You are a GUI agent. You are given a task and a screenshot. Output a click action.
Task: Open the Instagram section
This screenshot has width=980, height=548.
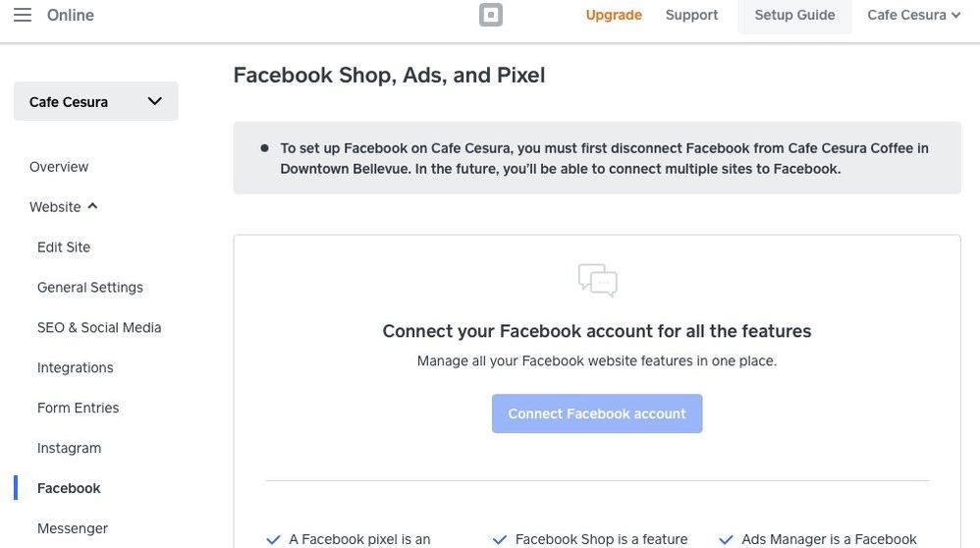pyautogui.click(x=70, y=449)
